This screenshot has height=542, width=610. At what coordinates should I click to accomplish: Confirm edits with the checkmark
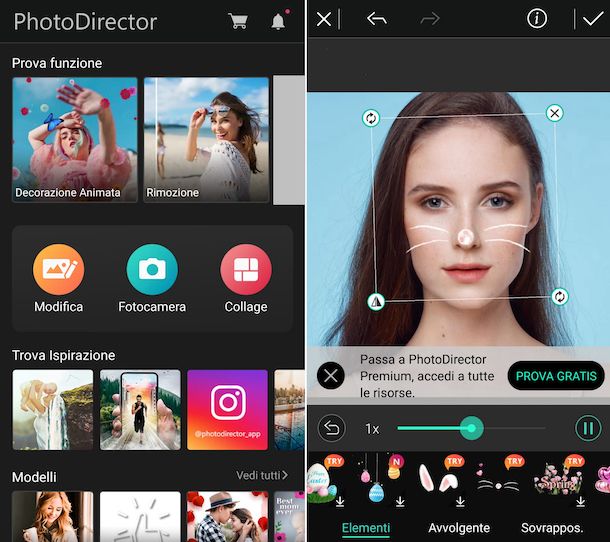(593, 19)
